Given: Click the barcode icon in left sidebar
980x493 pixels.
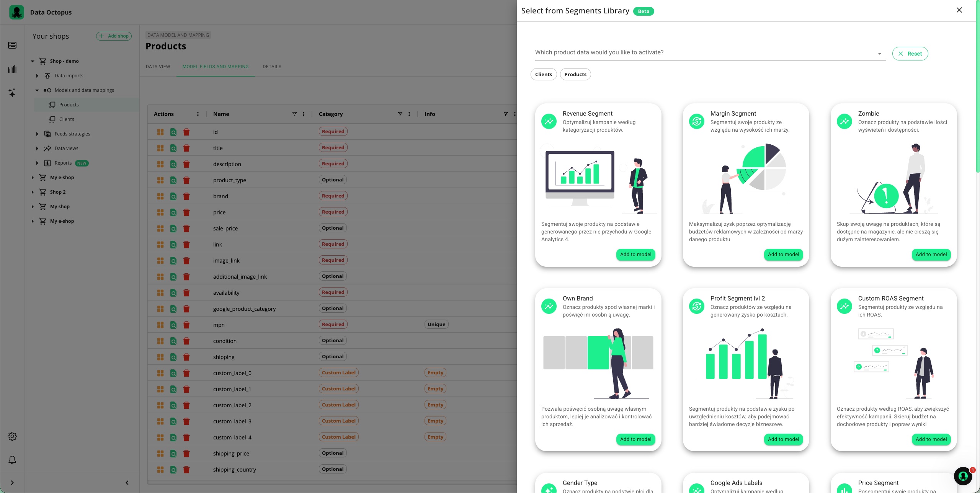Looking at the screenshot, I should click(12, 69).
